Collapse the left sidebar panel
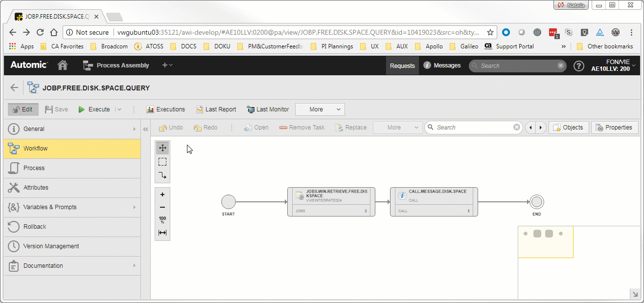644x303 pixels. click(145, 129)
